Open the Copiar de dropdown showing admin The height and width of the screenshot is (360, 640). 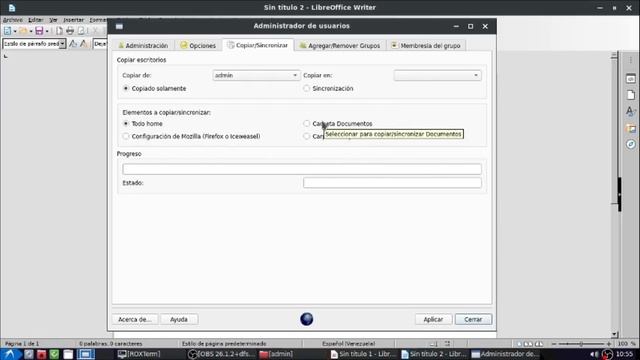256,75
